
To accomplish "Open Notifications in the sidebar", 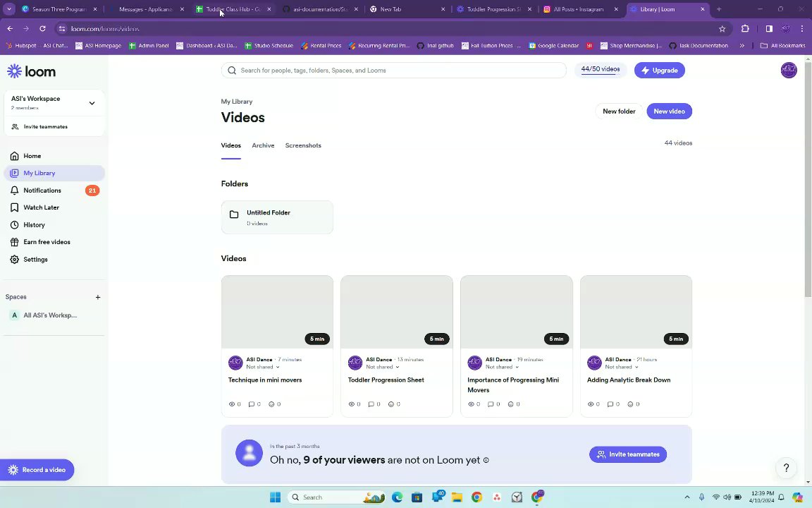I will 54,190.
